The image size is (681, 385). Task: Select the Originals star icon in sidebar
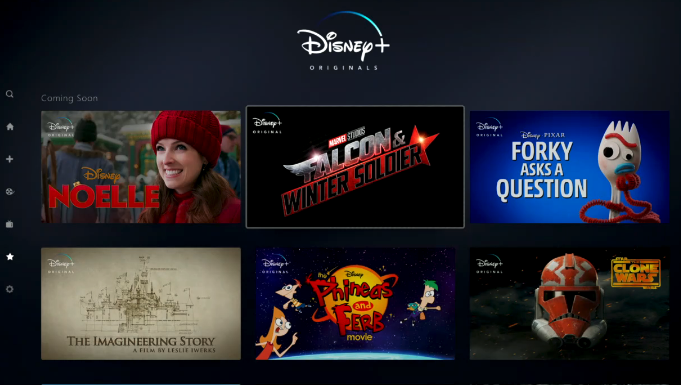click(x=10, y=257)
